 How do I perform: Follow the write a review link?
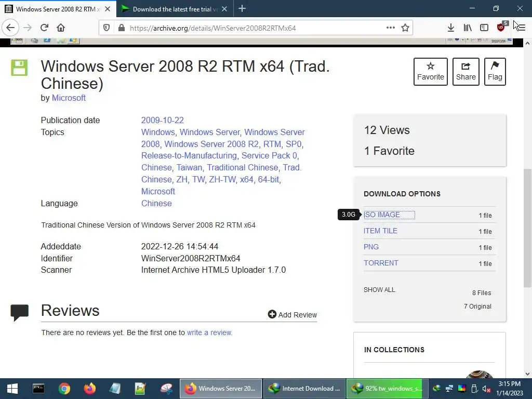coord(209,332)
